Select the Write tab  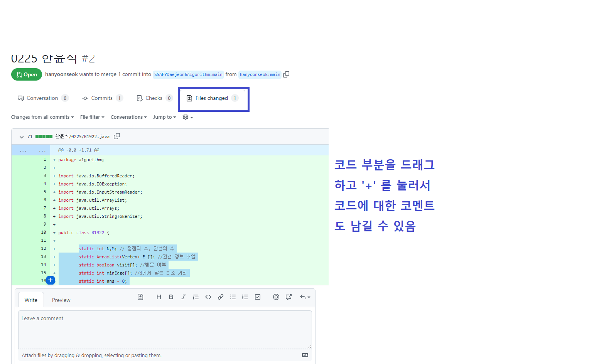pos(31,300)
